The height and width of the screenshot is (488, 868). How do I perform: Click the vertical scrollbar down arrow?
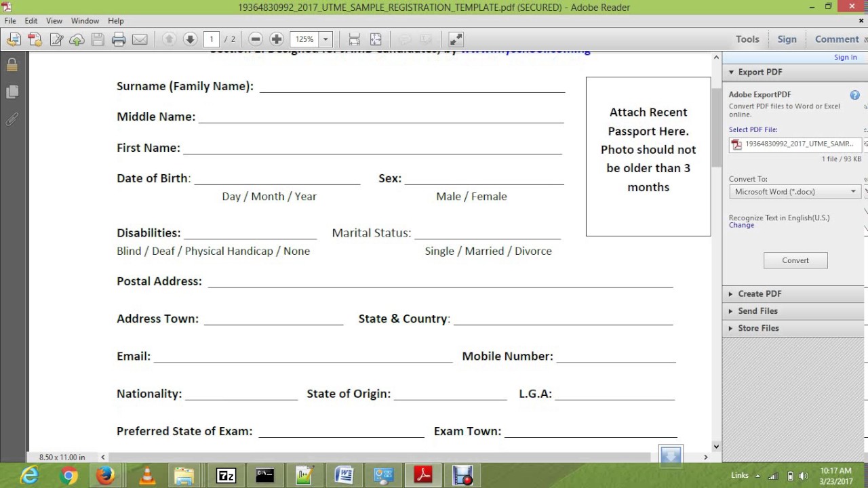[x=716, y=447]
